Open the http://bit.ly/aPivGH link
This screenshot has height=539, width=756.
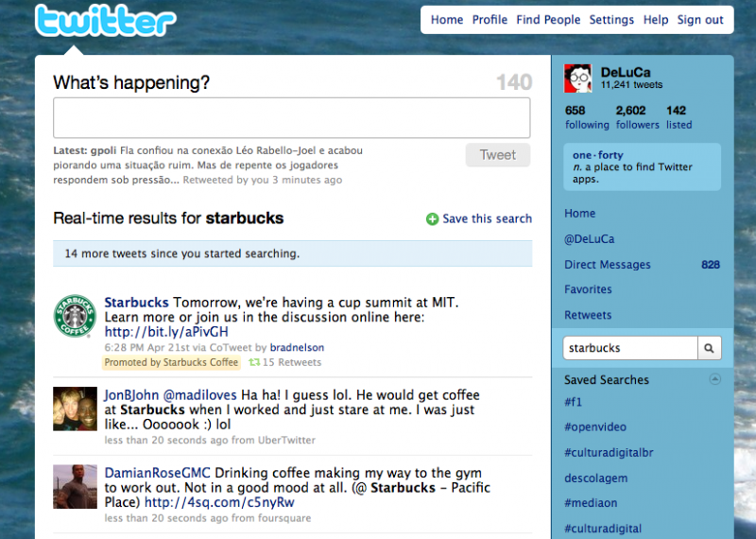pyautogui.click(x=166, y=332)
